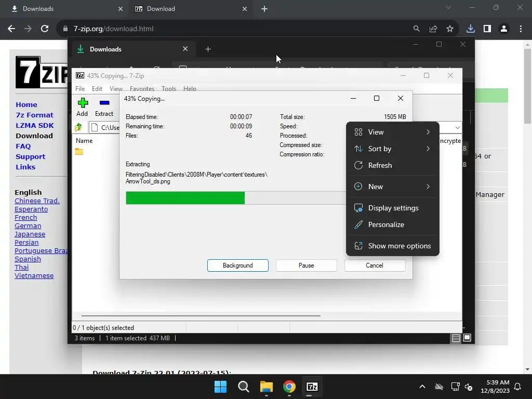Expand the Sort by submenu

(x=393, y=149)
